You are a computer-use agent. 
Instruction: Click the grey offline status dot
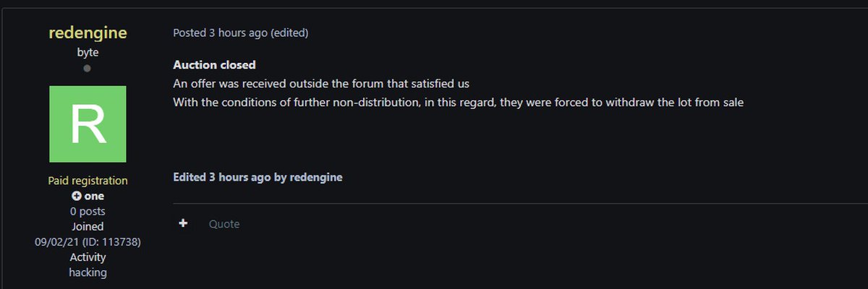point(88,69)
